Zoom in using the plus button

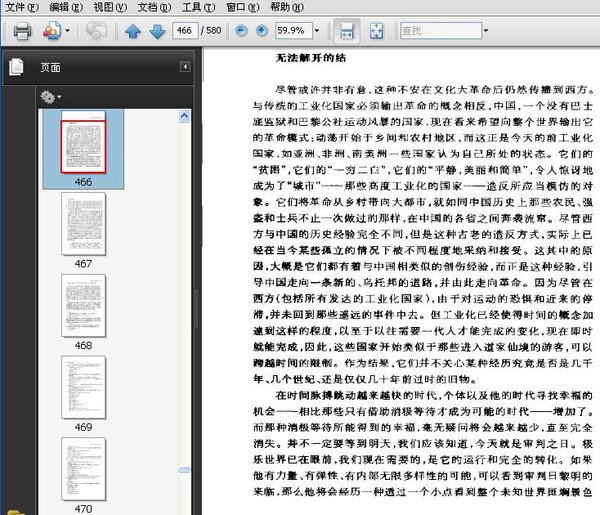pyautogui.click(x=262, y=31)
